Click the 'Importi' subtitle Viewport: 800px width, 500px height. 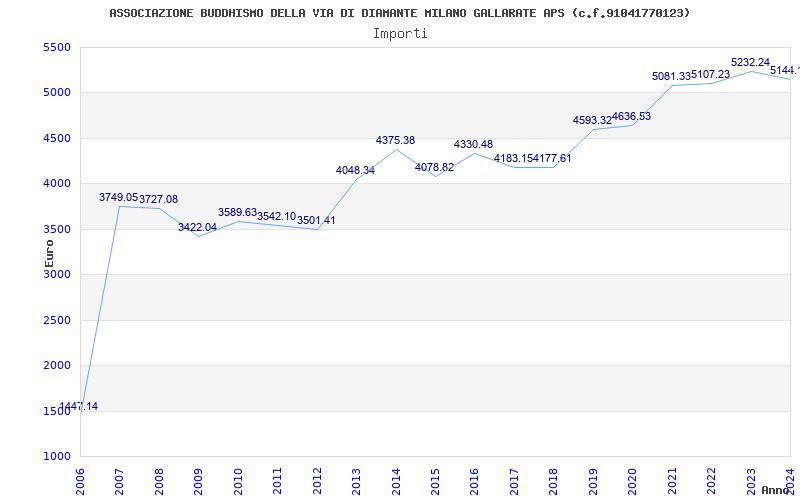pos(400,34)
